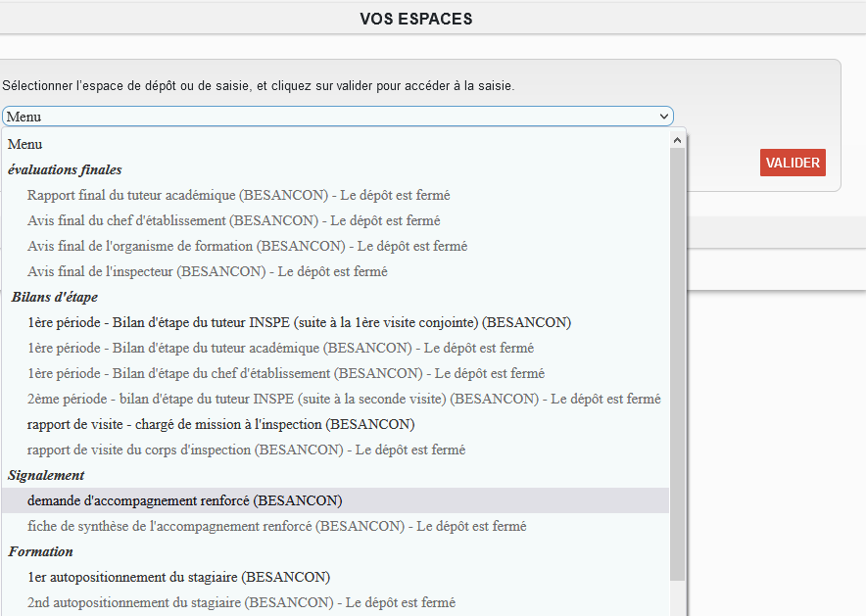
Task: Select 'Avis final du chef d'établissement' option
Action: pos(233,220)
